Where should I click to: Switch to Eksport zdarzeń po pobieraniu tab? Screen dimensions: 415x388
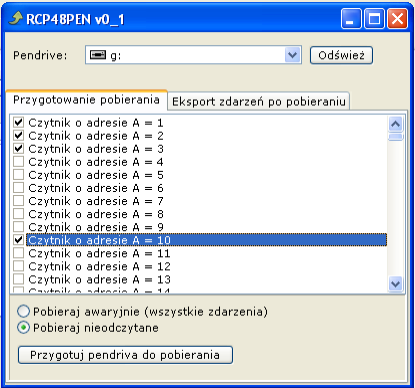(259, 101)
